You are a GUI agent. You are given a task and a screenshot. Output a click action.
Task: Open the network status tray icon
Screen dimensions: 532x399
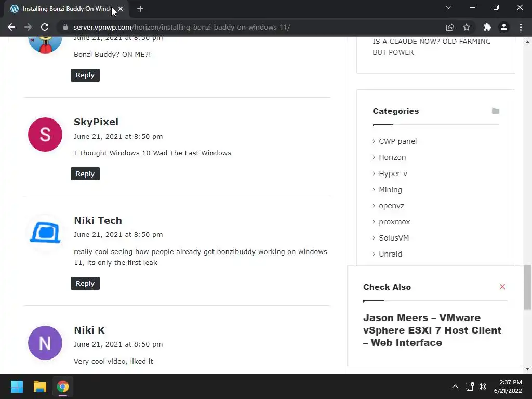tap(470, 387)
